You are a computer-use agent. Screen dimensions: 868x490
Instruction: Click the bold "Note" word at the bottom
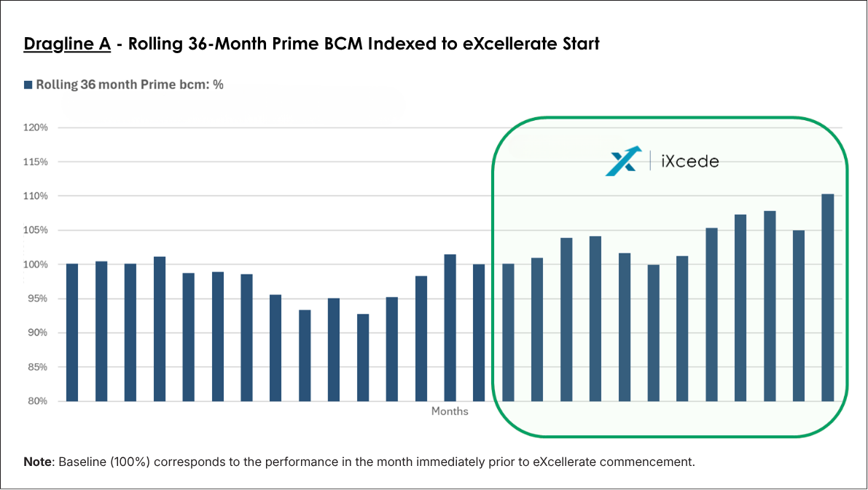pos(34,462)
